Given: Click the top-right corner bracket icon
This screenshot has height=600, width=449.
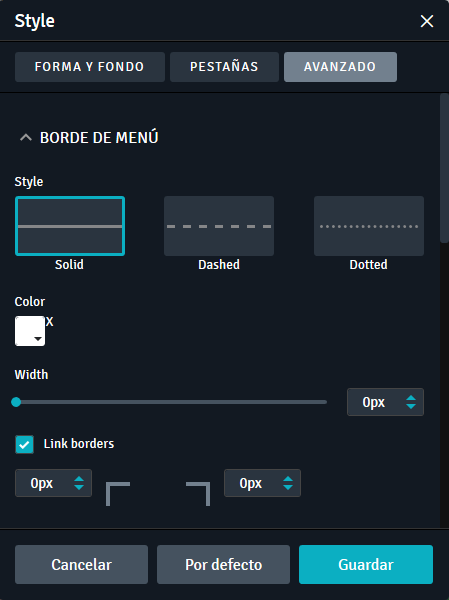Looking at the screenshot, I should 198,494.
